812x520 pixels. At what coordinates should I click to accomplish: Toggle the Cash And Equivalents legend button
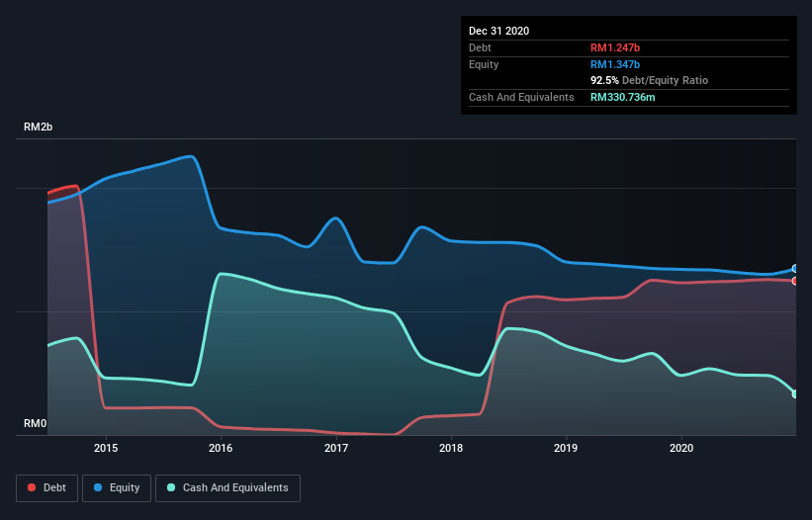(x=227, y=488)
